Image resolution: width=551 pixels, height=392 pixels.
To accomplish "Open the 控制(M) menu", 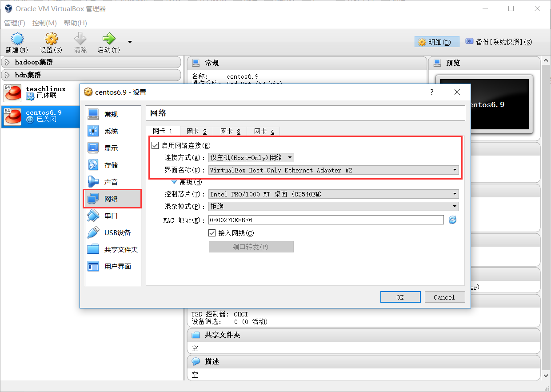I will (x=44, y=23).
